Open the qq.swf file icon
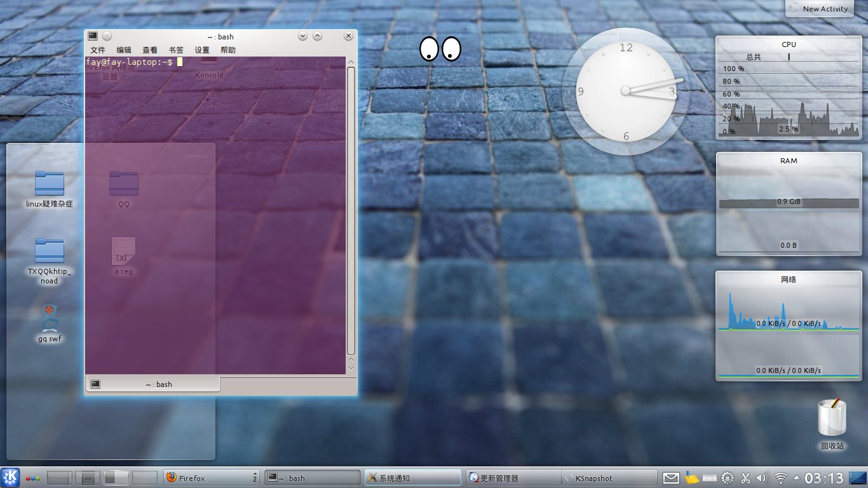 (50, 323)
